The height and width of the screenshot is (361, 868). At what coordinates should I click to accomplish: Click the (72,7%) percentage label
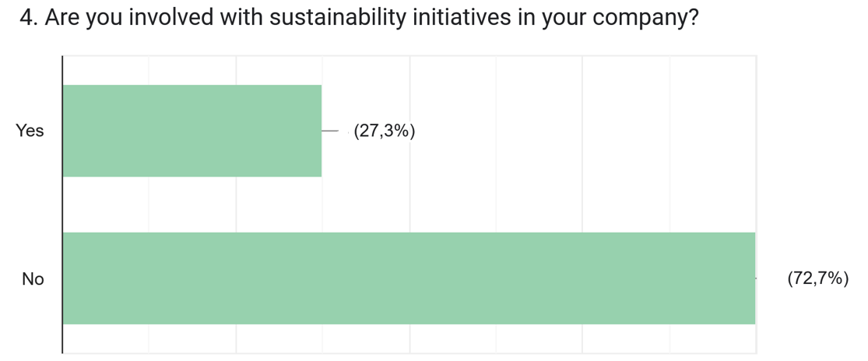[817, 279]
